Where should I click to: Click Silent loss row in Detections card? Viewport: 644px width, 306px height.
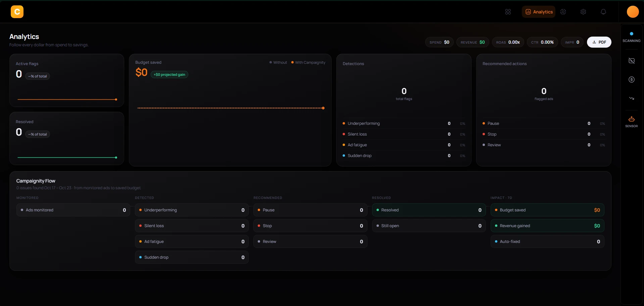[x=404, y=134]
